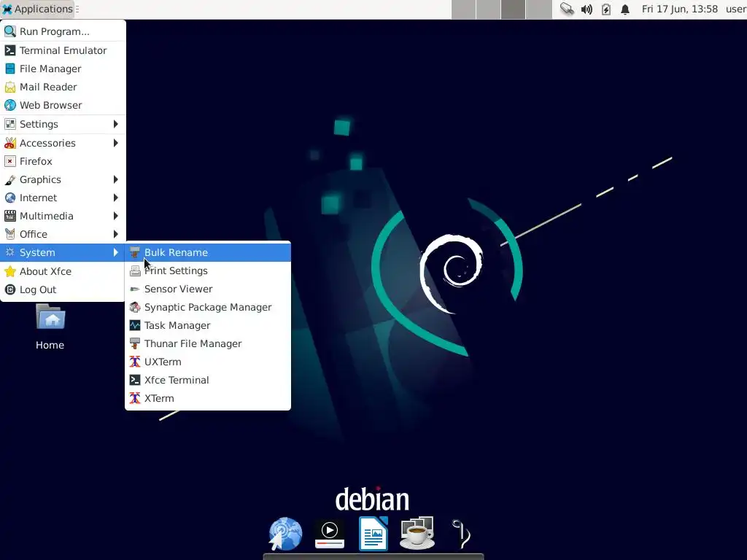The height and width of the screenshot is (560, 747).
Task: Click the coffee cup computers dock icon
Action: coord(417,534)
